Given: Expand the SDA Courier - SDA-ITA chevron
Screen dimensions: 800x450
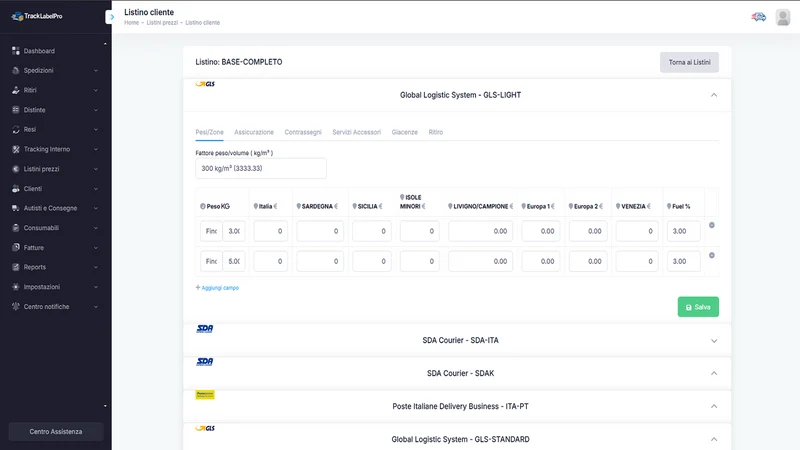Looking at the screenshot, I should click(714, 341).
